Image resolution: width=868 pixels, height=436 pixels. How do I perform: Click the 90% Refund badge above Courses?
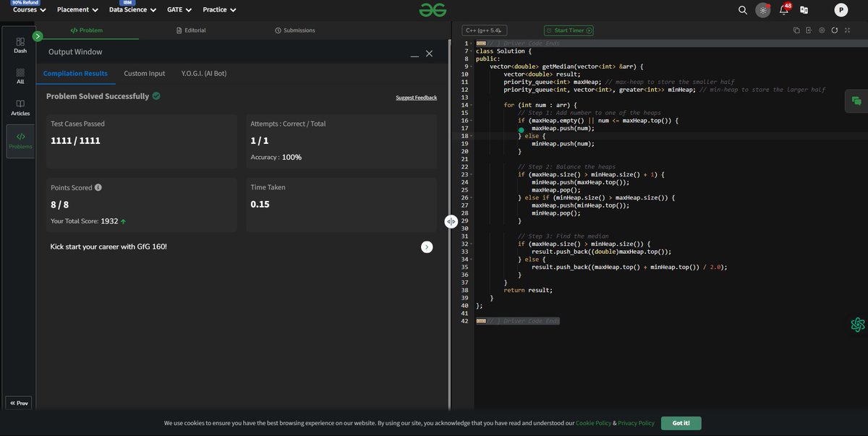click(x=25, y=3)
